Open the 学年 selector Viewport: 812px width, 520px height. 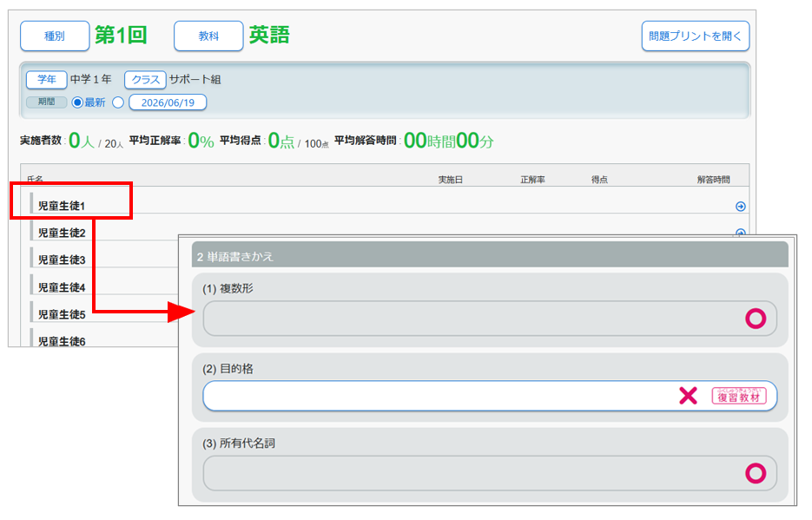pyautogui.click(x=47, y=80)
